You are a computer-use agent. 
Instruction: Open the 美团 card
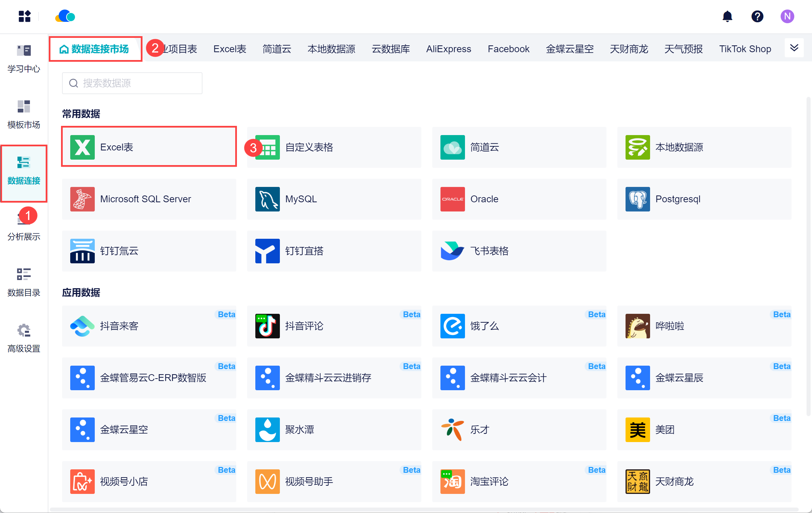[704, 429]
